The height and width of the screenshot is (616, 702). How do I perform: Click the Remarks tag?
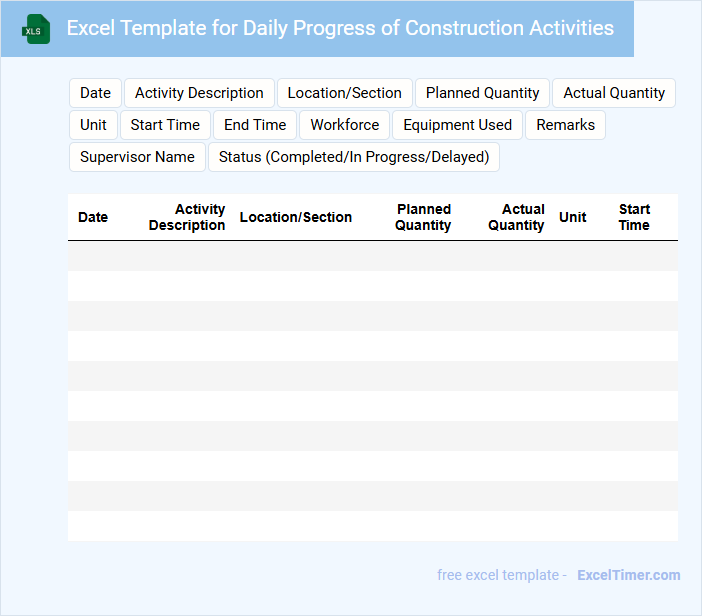[x=565, y=125]
